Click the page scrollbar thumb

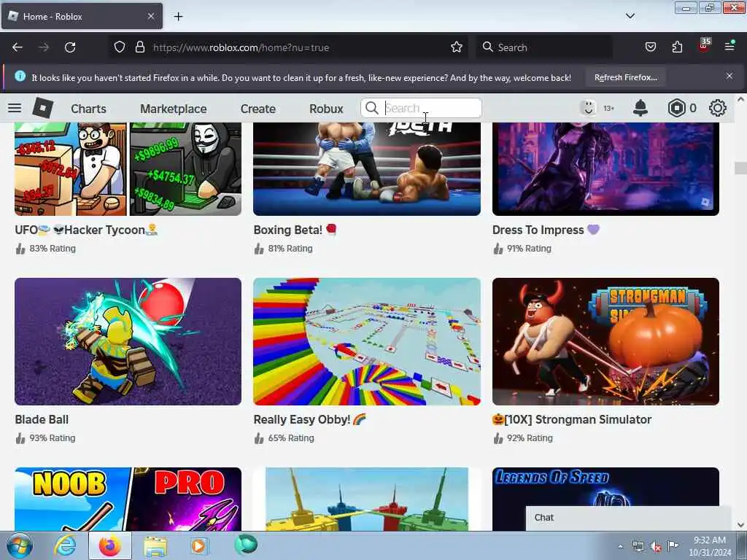tap(740, 168)
